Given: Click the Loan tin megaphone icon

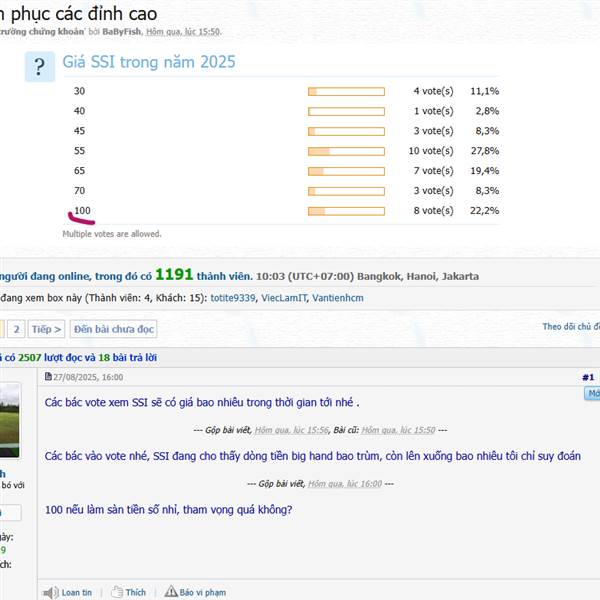Looking at the screenshot, I should pyautogui.click(x=50, y=593).
